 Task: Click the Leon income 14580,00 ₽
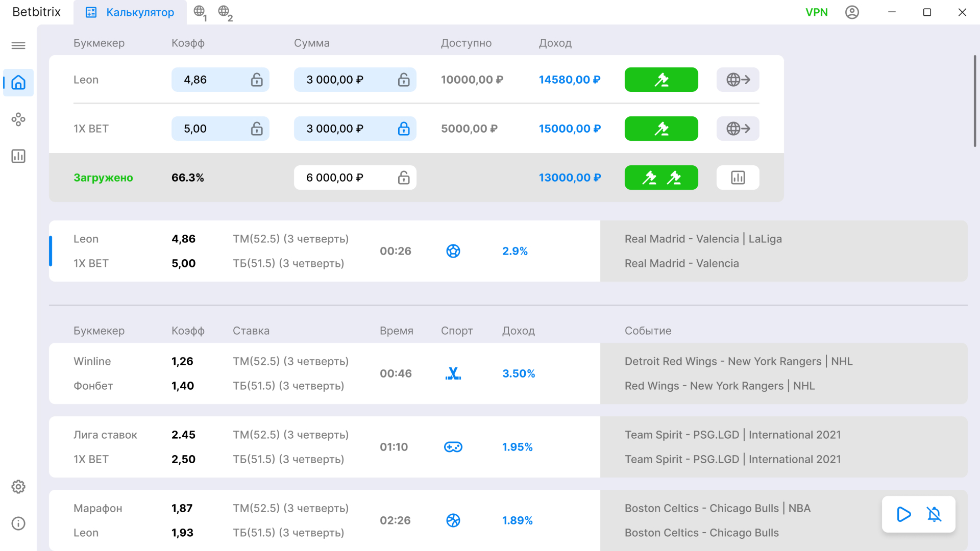tap(570, 80)
